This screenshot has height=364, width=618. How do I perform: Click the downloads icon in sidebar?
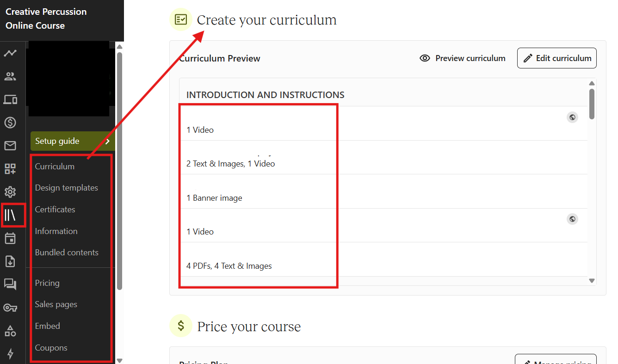coord(10,261)
